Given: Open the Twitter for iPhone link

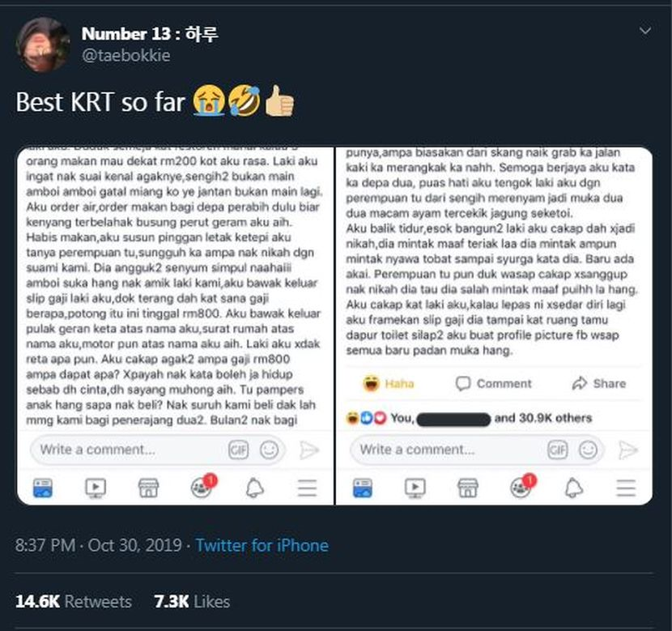Looking at the screenshot, I should coord(262,546).
